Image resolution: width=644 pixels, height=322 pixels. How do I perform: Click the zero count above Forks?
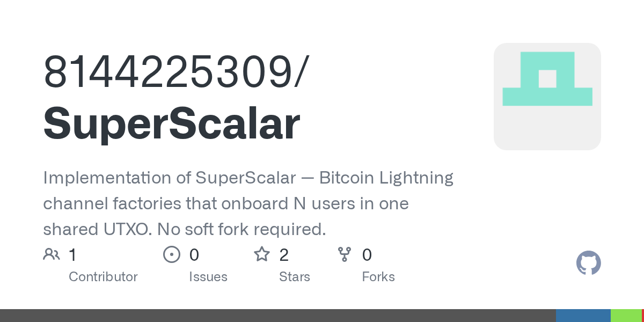pyautogui.click(x=367, y=254)
